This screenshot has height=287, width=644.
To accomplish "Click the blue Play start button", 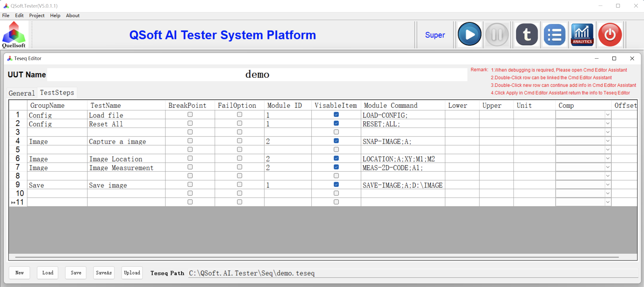I will (469, 34).
